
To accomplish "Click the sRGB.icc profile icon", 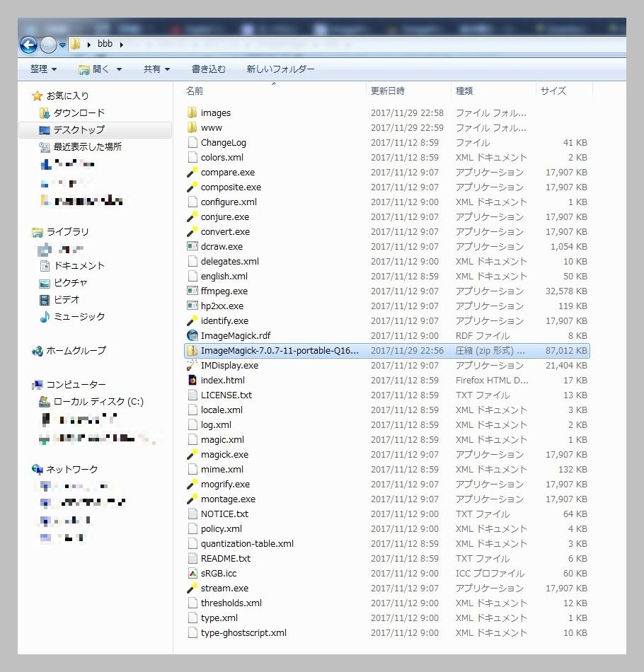I will coord(192,574).
